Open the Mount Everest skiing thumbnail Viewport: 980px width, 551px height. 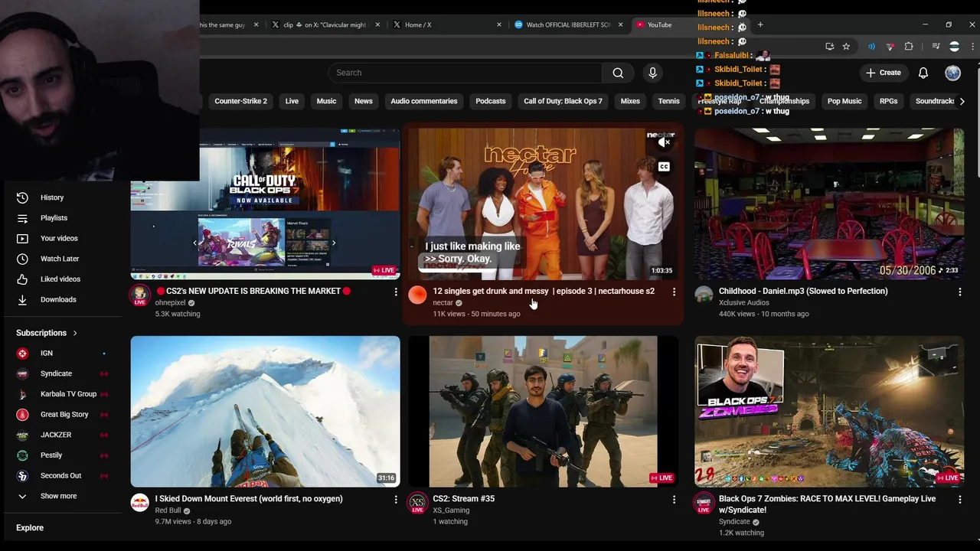point(265,411)
